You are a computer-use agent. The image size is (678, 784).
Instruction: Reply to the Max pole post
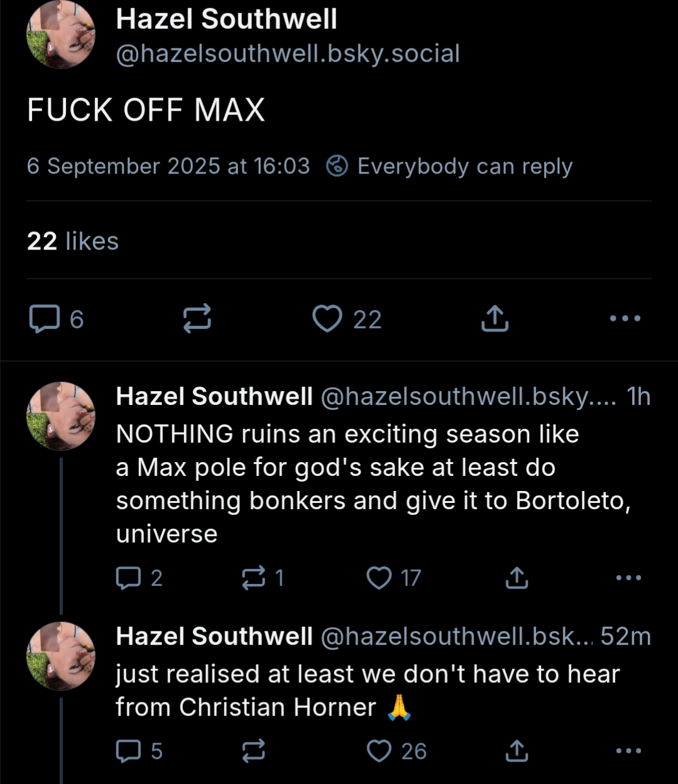click(129, 578)
